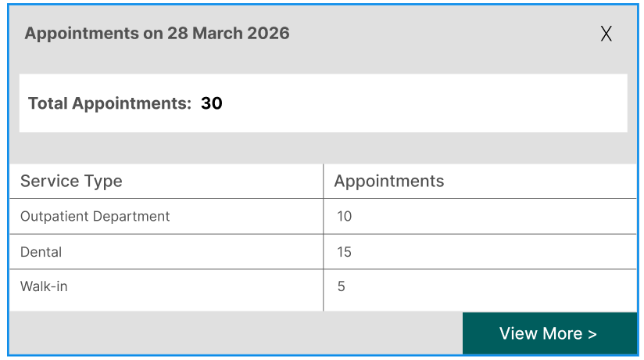Click the date 28 March 2026 in title
The image size is (644, 360).
pos(227,34)
